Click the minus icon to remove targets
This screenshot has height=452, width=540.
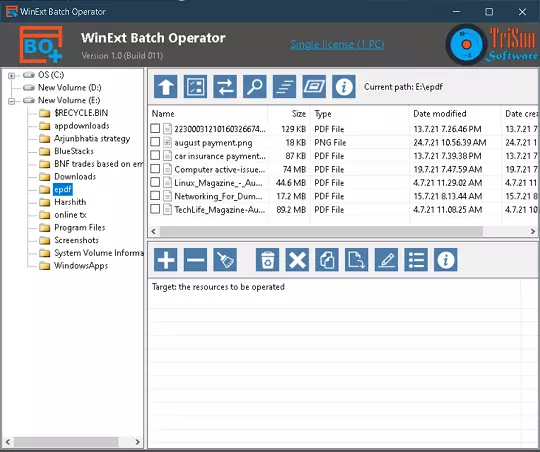(195, 260)
